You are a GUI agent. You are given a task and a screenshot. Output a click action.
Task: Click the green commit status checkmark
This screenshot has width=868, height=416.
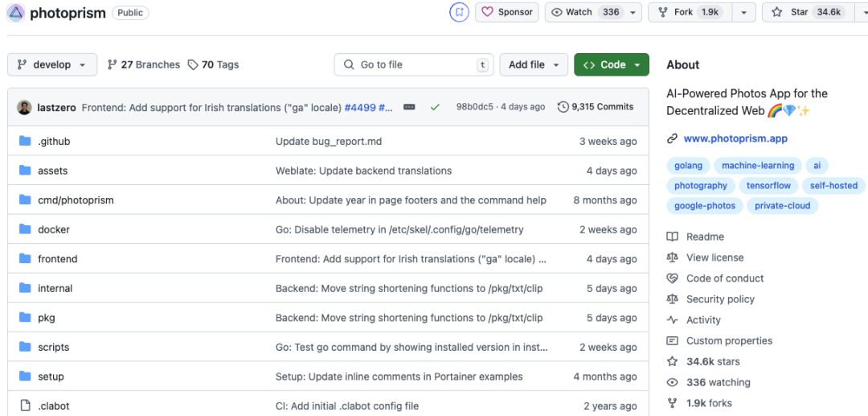pos(435,107)
